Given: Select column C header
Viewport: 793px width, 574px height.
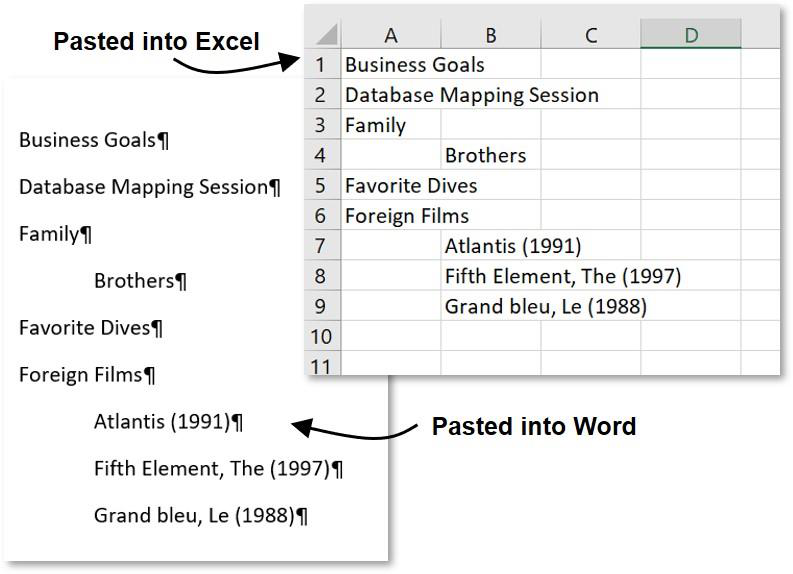Looking at the screenshot, I should [591, 35].
